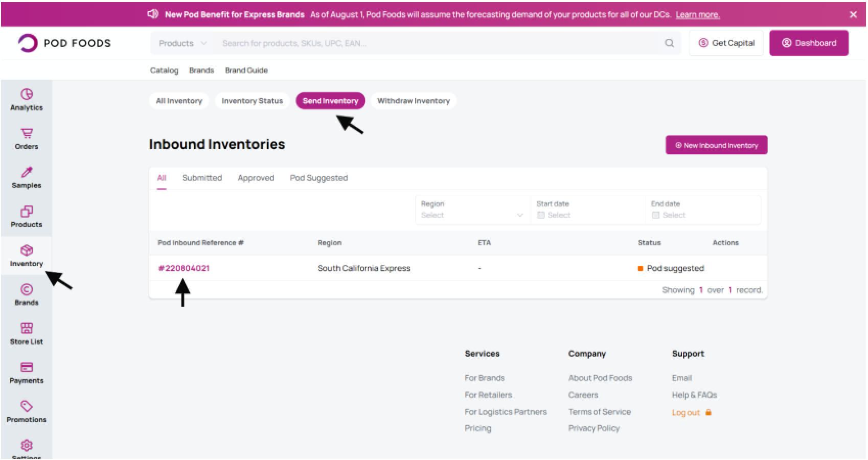Viewport: 868px width, 460px height.
Task: Filter by Pod Suggested tab
Action: 318,178
